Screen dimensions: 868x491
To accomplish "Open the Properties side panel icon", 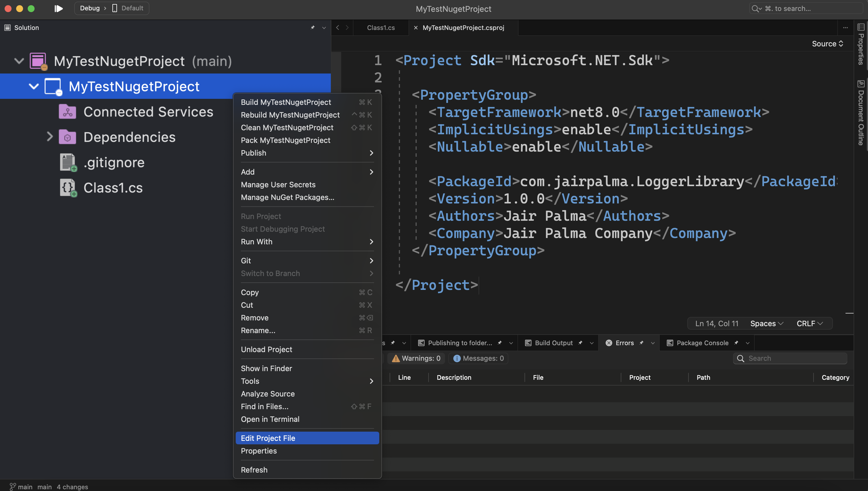I will tap(861, 27).
